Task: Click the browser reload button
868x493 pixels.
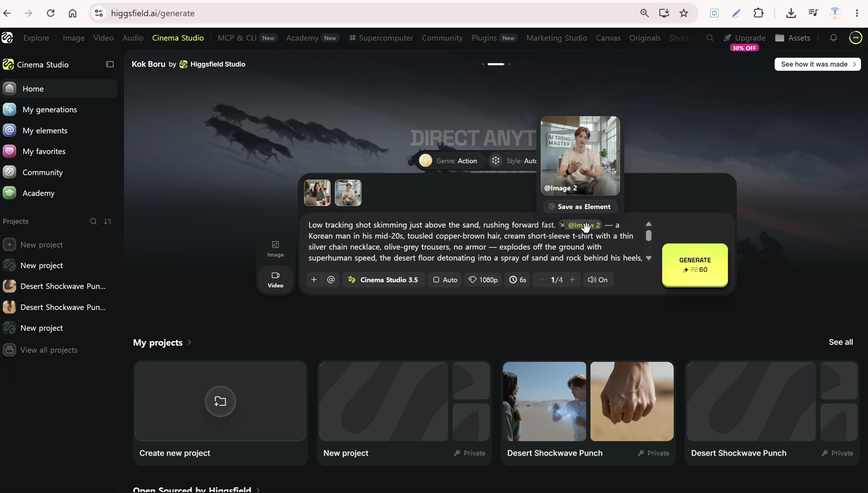Action: 50,13
